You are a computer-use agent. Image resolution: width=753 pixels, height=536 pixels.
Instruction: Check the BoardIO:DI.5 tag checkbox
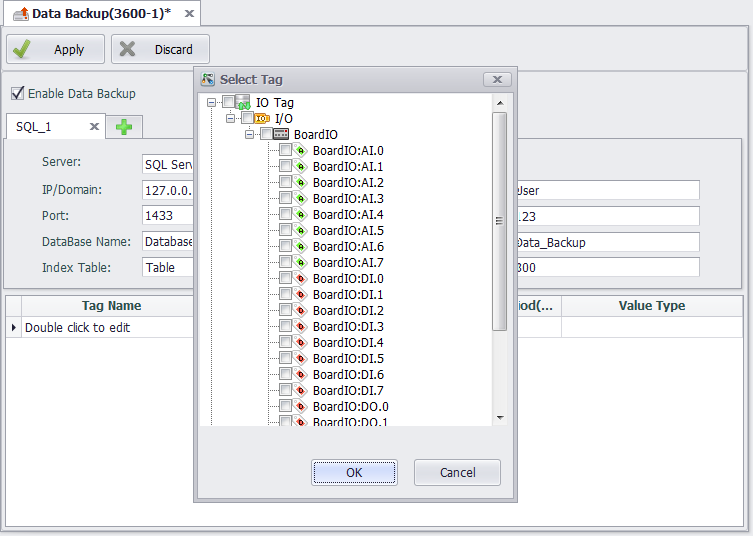[x=285, y=358]
